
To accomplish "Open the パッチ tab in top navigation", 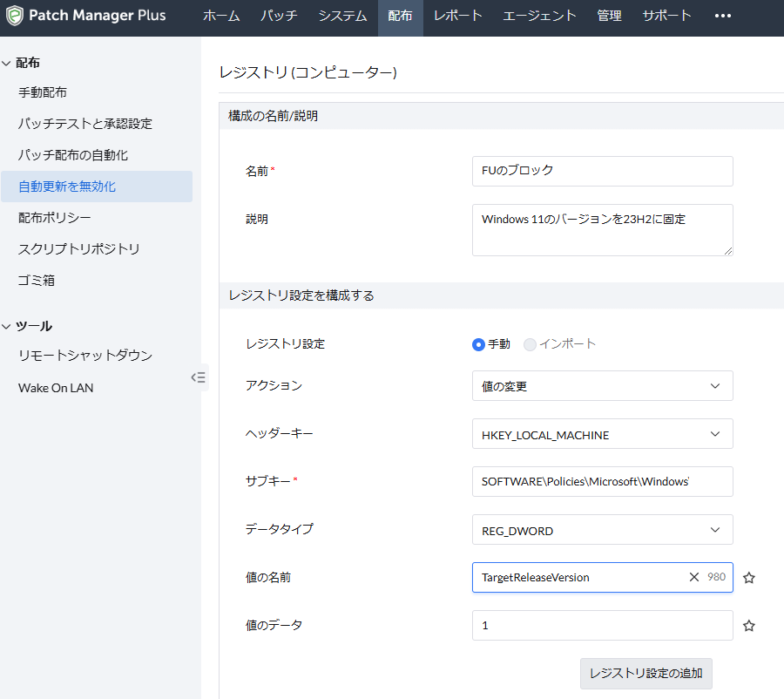I will coord(278,16).
